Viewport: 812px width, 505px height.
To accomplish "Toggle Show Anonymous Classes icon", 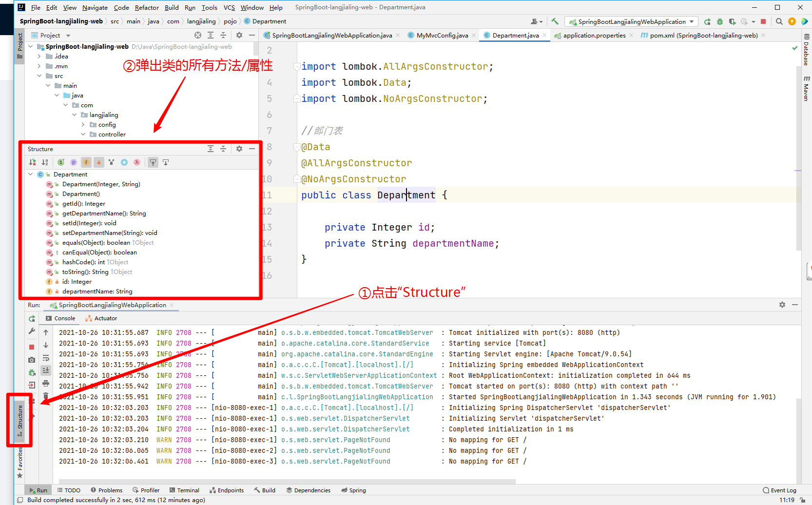I will coord(124,162).
